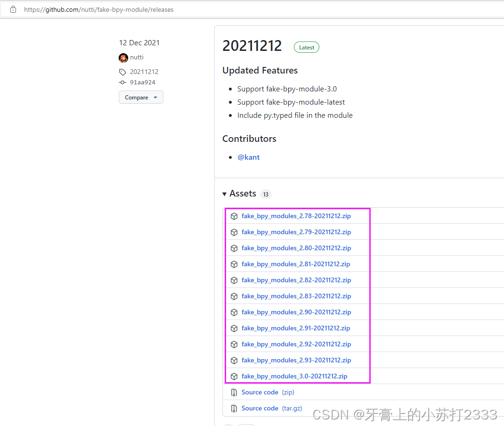
Task: Click package icon for fake_bpy_modules_3.0 zip
Action: 234,377
